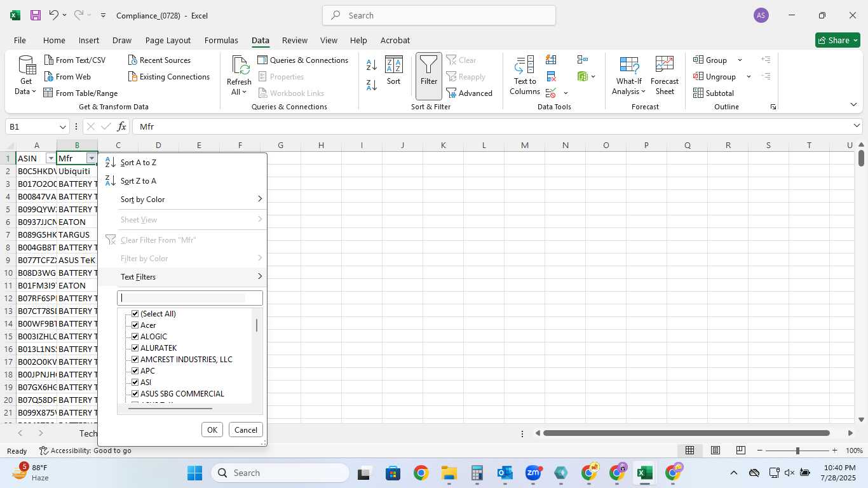The image size is (868, 488).
Task: Uncheck the APC checkbox
Action: point(135,371)
